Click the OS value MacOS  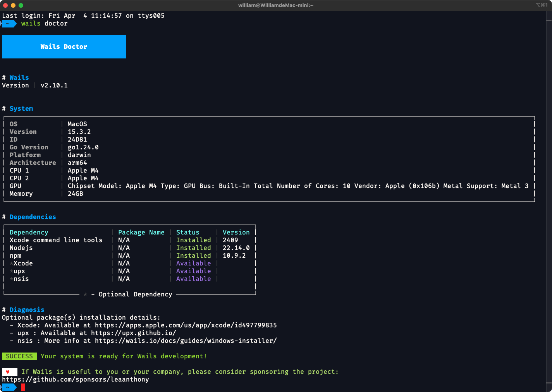(77, 124)
